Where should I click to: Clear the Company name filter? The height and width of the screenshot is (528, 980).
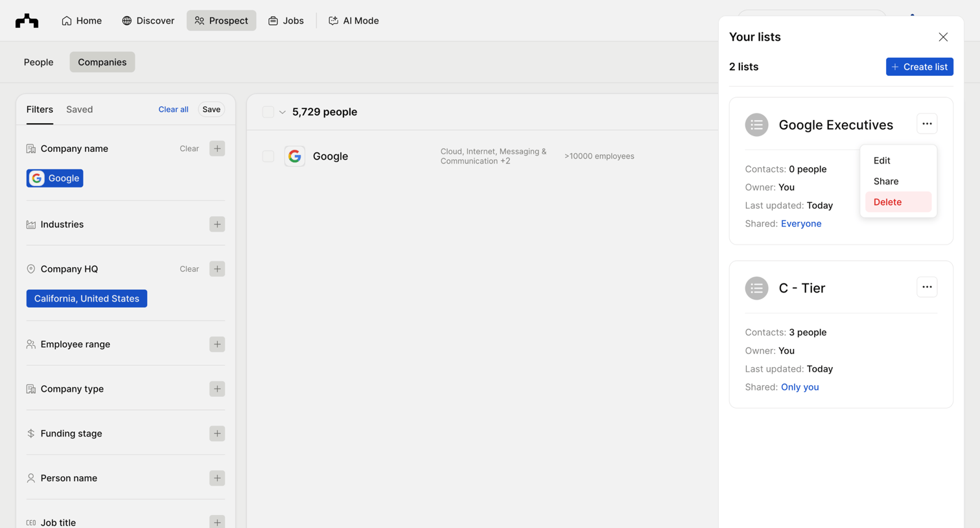[189, 149]
